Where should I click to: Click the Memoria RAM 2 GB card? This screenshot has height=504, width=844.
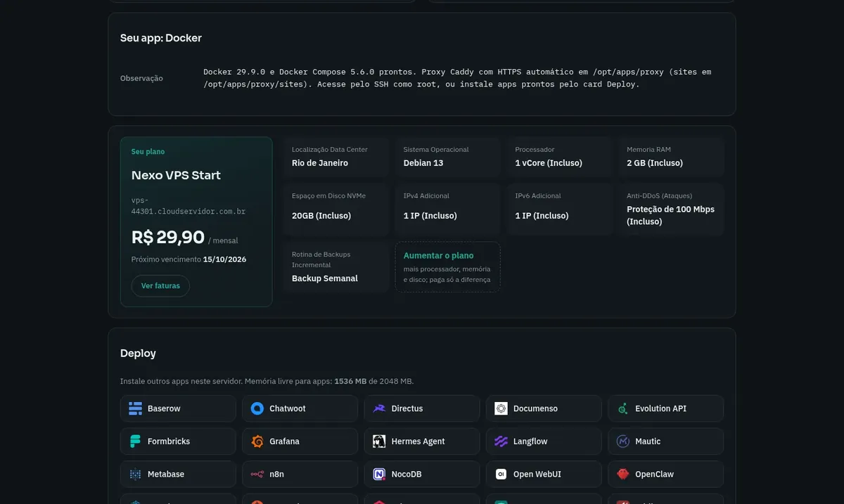click(671, 157)
